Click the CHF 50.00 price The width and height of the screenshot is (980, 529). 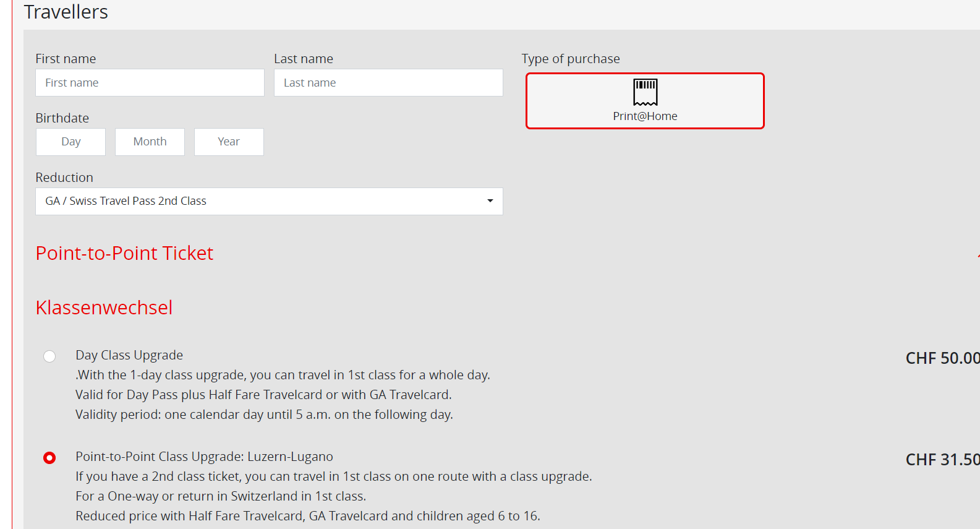[942, 358]
